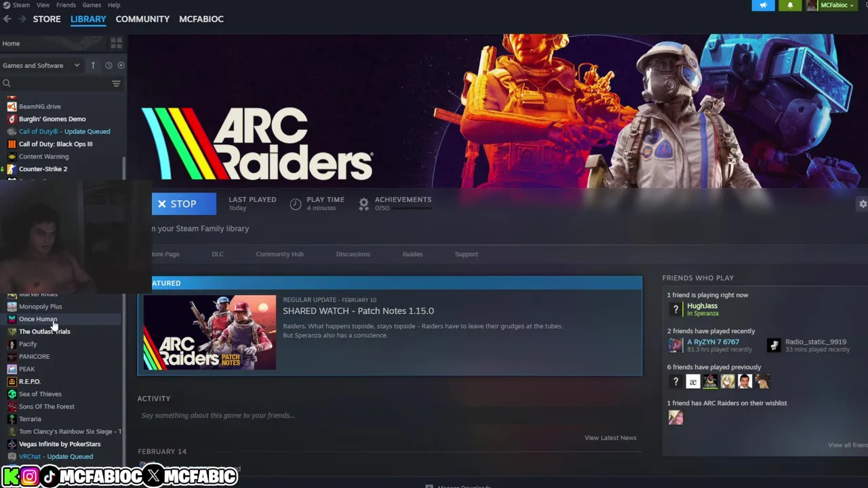Viewport: 868px width, 488px height.
Task: Open the Community Hub link
Action: tap(279, 254)
